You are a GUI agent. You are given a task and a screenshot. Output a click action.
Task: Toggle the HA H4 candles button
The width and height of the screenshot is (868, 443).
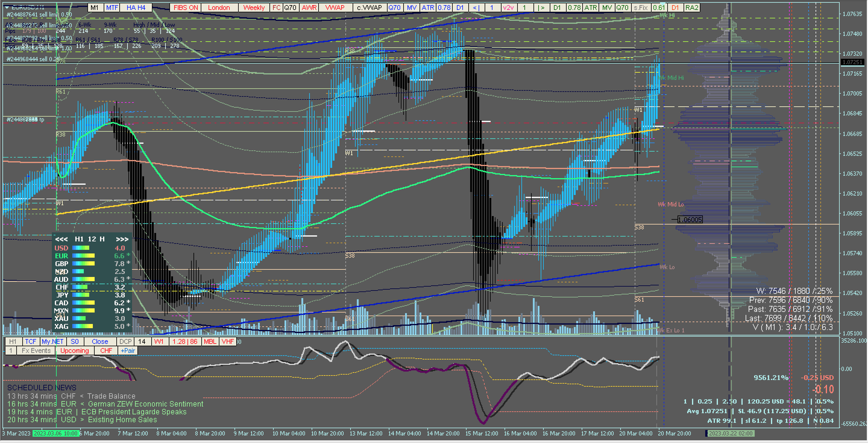point(136,8)
